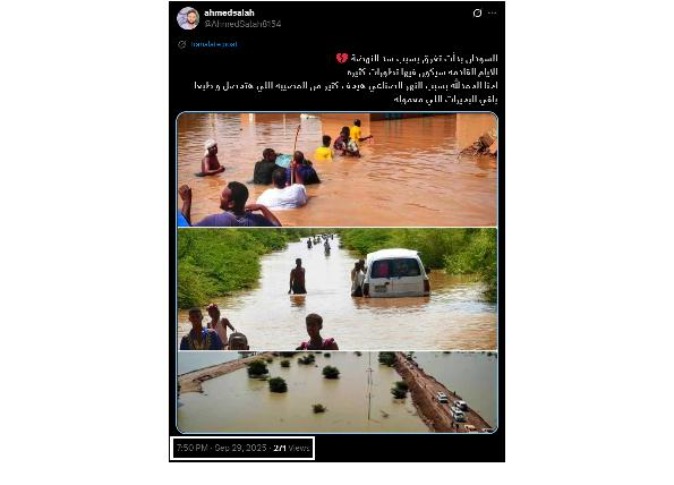Viewport: 674px width, 485px height.
Task: Open the Grok explain-post icon
Action: coord(477,13)
